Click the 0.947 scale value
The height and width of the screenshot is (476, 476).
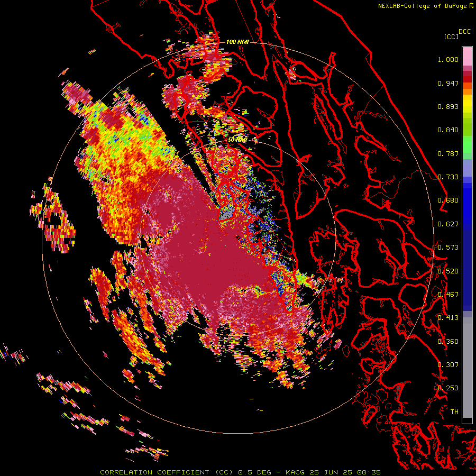448,83
